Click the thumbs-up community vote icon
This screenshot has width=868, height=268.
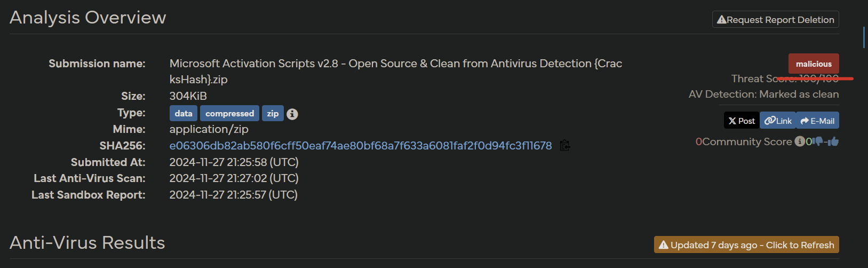pos(834,141)
